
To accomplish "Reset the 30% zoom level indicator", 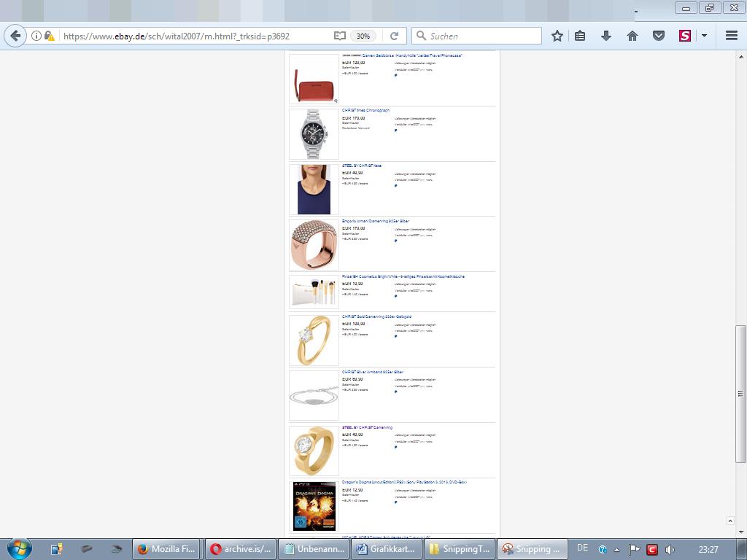I will (363, 36).
